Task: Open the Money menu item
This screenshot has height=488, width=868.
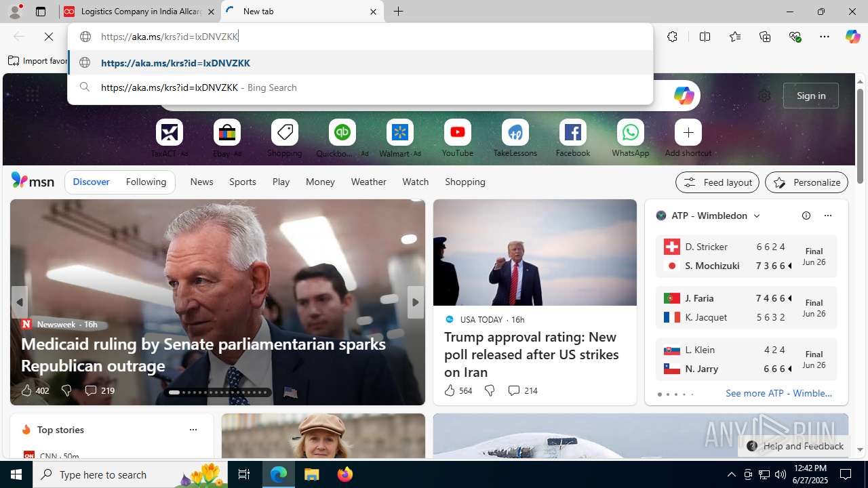Action: (x=320, y=182)
